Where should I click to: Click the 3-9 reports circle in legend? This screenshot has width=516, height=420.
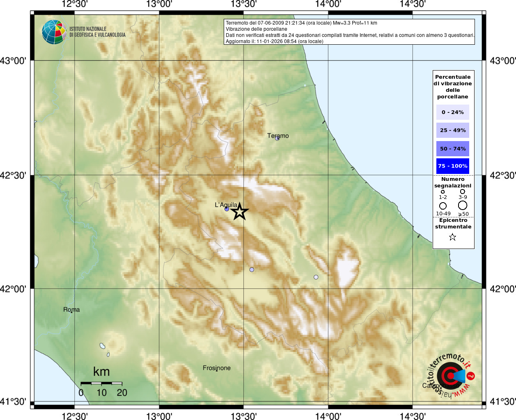(x=462, y=192)
